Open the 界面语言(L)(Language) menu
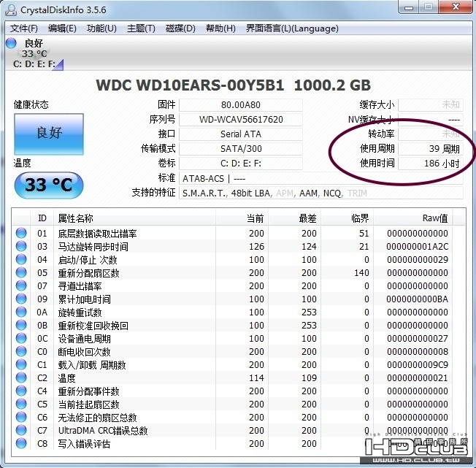The image size is (476, 468). pyautogui.click(x=292, y=28)
